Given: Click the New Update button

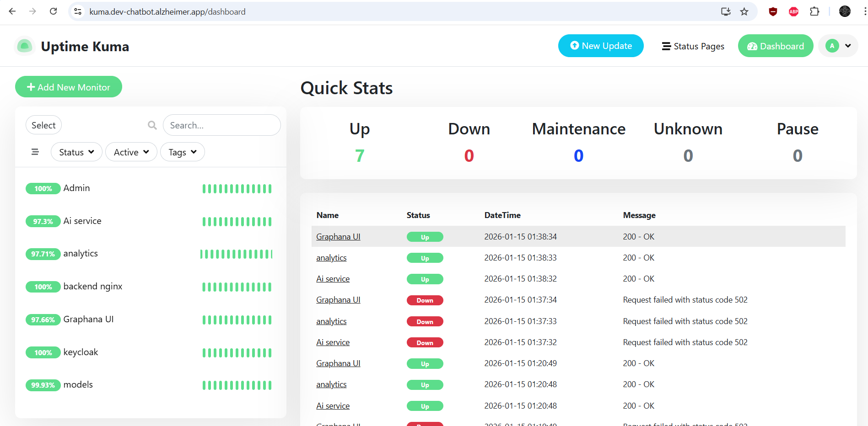Looking at the screenshot, I should point(601,46).
